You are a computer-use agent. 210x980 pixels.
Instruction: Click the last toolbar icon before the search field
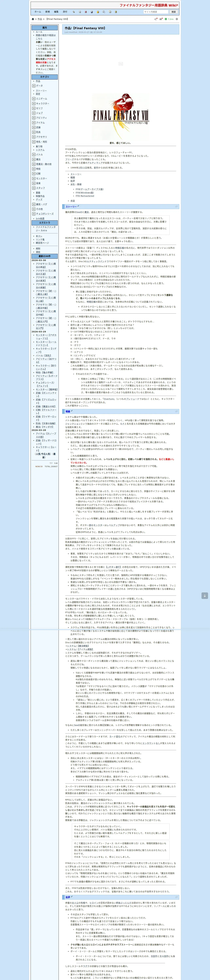click(116, 12)
